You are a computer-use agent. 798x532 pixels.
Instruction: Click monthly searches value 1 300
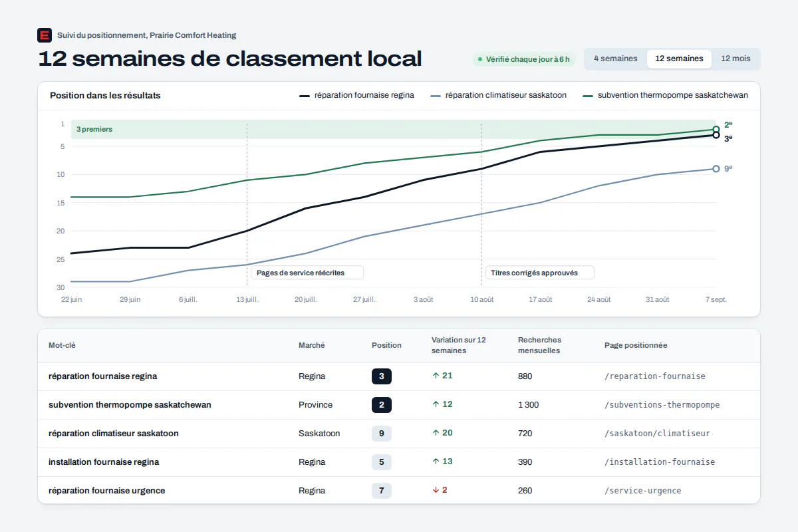[529, 405]
